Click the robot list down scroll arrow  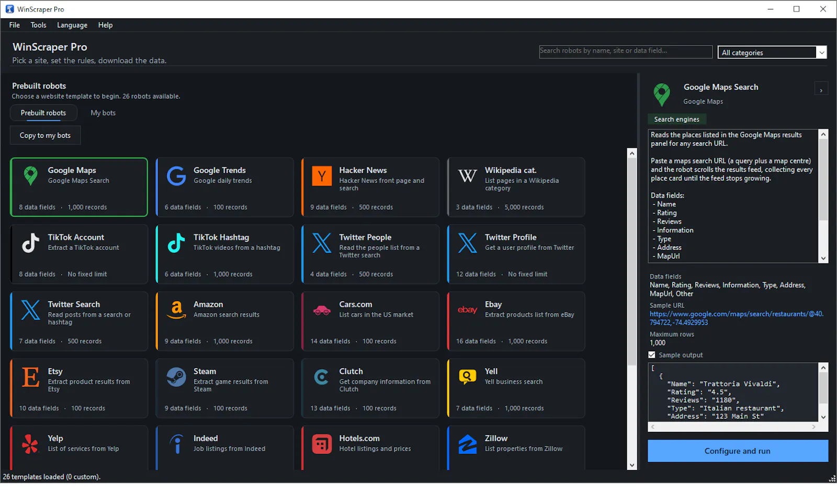pos(632,465)
